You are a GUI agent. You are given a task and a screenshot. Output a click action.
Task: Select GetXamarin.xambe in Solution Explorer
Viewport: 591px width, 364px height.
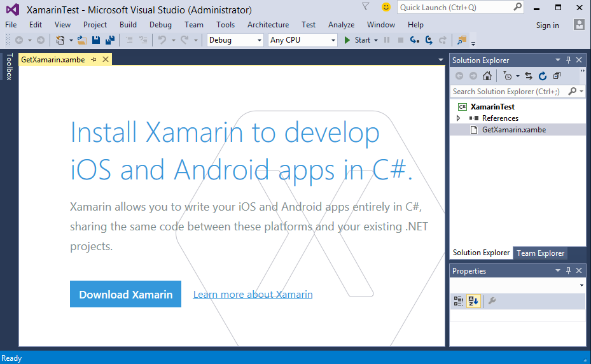(514, 130)
